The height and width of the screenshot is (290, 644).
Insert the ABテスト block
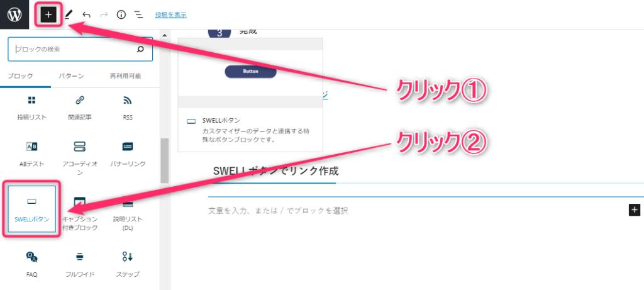click(x=31, y=155)
